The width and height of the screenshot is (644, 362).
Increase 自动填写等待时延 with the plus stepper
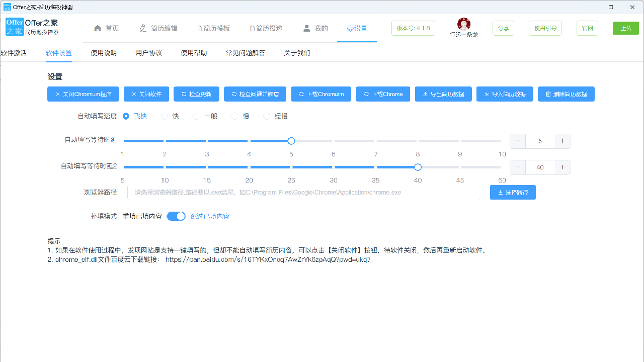click(x=562, y=141)
